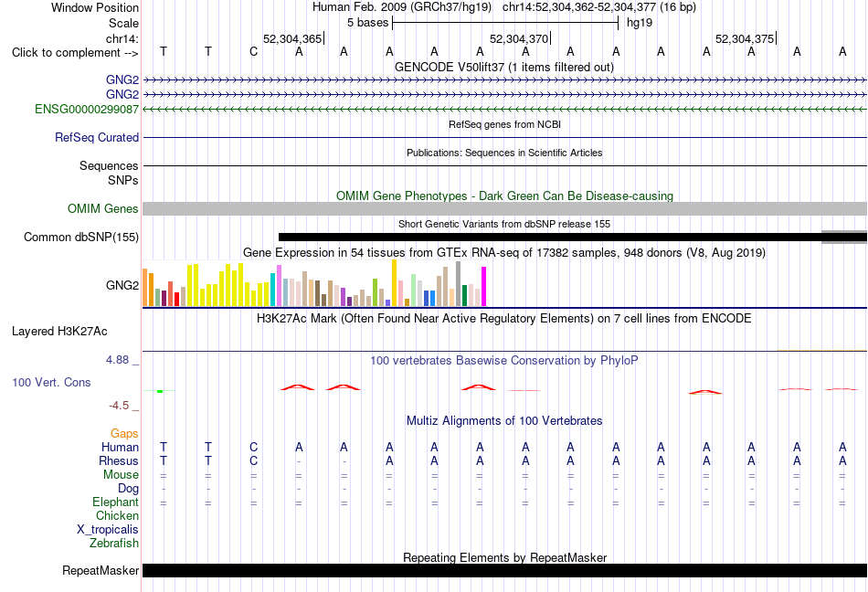The height and width of the screenshot is (592, 868).
Task: Click the 'Click to complement -->' label
Action: (x=75, y=53)
